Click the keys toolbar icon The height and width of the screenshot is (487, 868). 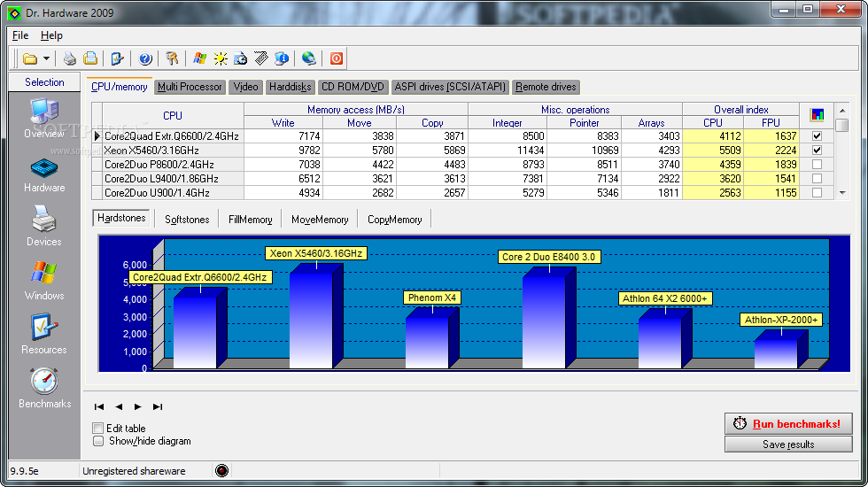click(x=172, y=58)
